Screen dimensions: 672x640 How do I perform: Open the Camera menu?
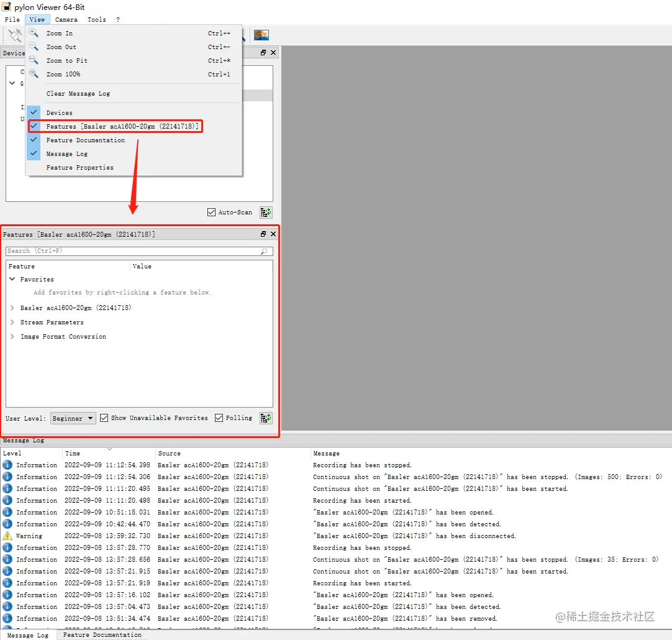(x=66, y=19)
